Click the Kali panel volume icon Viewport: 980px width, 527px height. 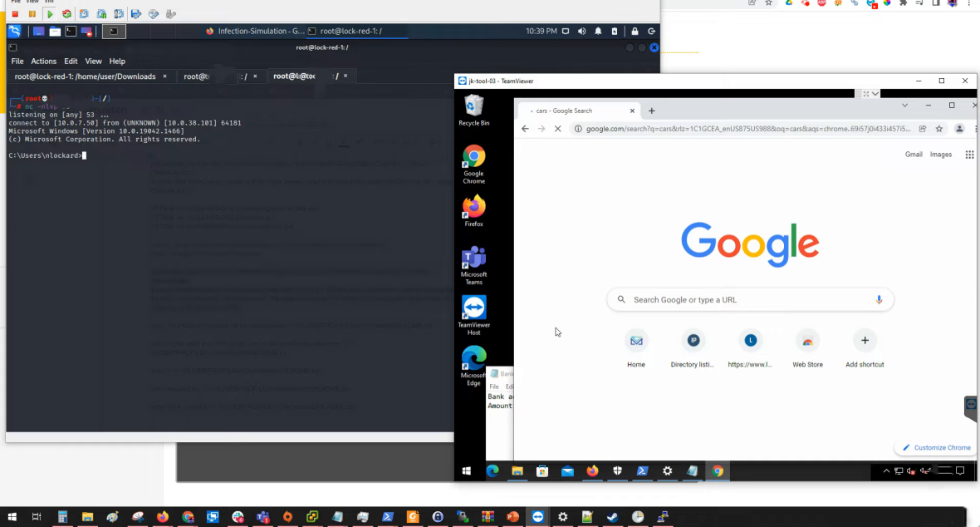[x=582, y=32]
